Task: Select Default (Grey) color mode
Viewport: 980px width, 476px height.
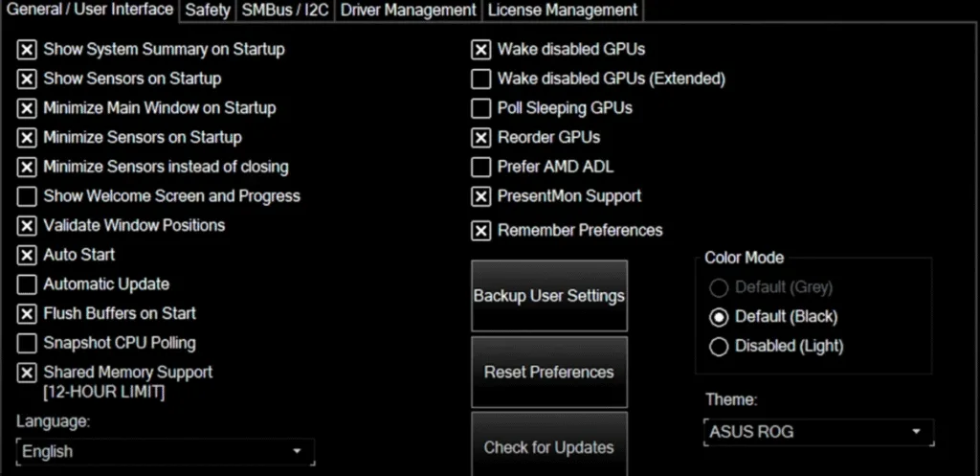Action: [x=719, y=287]
